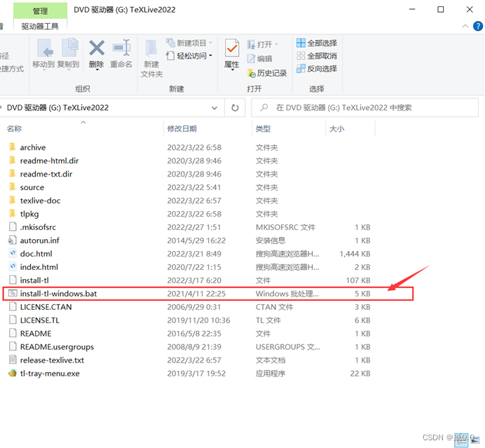Click Select all (全部选择)
The height and width of the screenshot is (448, 485).
point(316,43)
